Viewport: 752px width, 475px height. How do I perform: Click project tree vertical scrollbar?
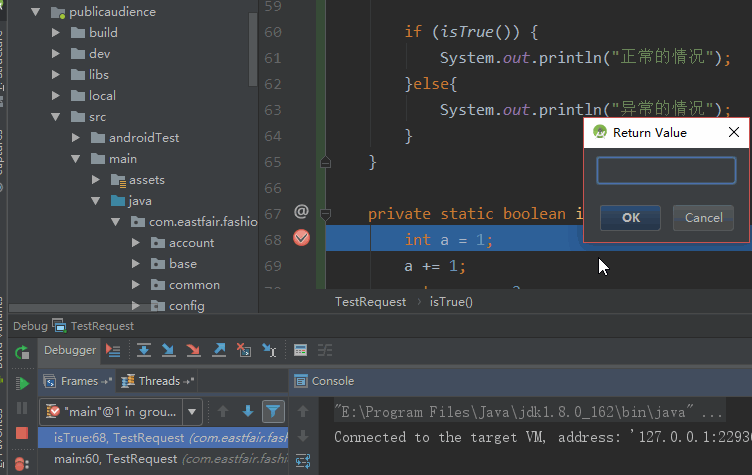tap(253, 49)
